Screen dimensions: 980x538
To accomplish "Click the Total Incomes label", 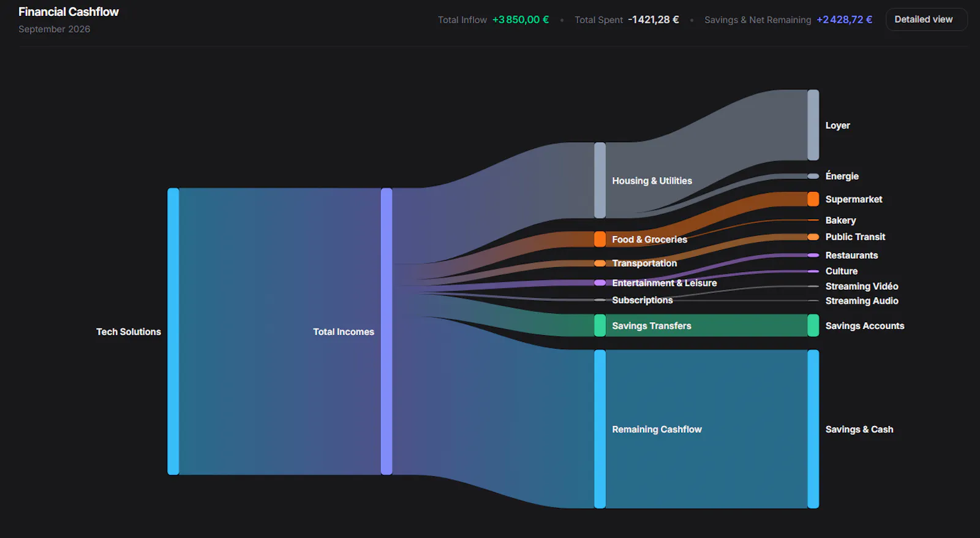I will click(x=344, y=332).
